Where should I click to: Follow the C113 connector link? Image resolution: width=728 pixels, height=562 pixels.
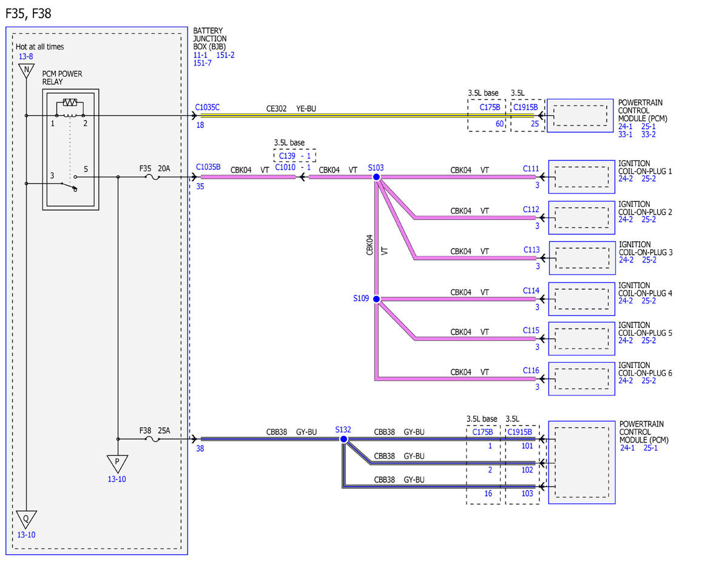531,249
